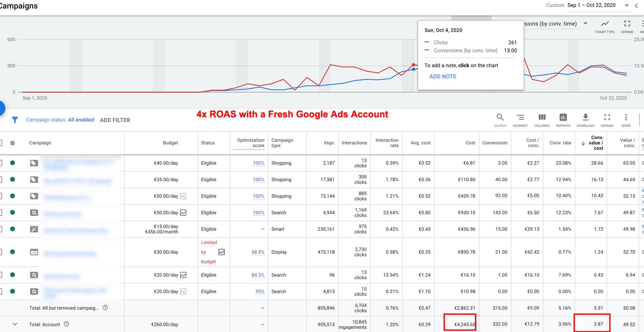This screenshot has width=644, height=332.
Task: Open the date range dropdown
Action: 626,5
